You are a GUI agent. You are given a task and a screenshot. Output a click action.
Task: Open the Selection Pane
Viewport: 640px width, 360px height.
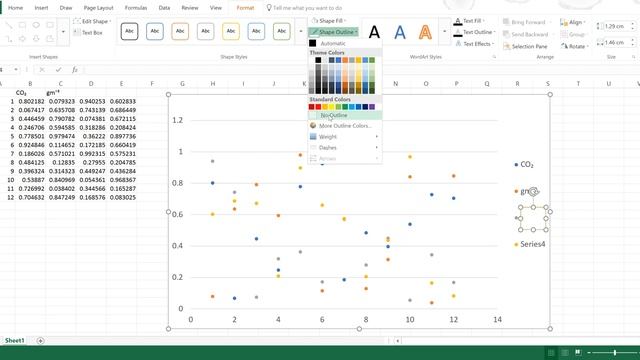click(x=525, y=47)
